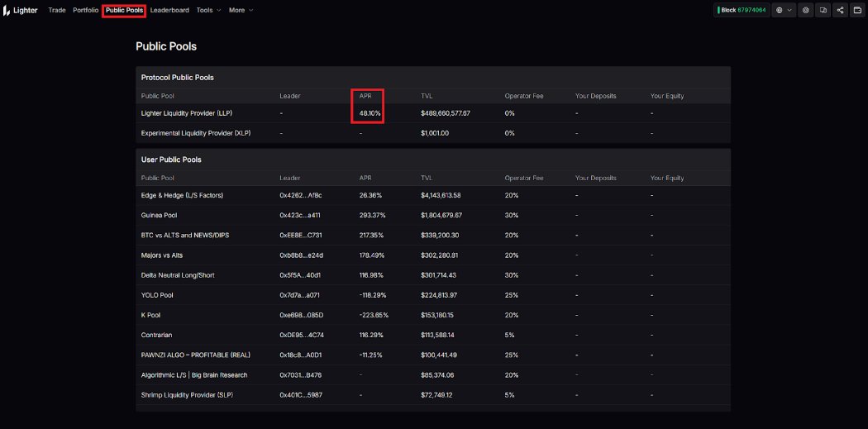The image size is (868, 429).
Task: Select Delta Neutral Long/Short pool
Action: pyautogui.click(x=433, y=275)
